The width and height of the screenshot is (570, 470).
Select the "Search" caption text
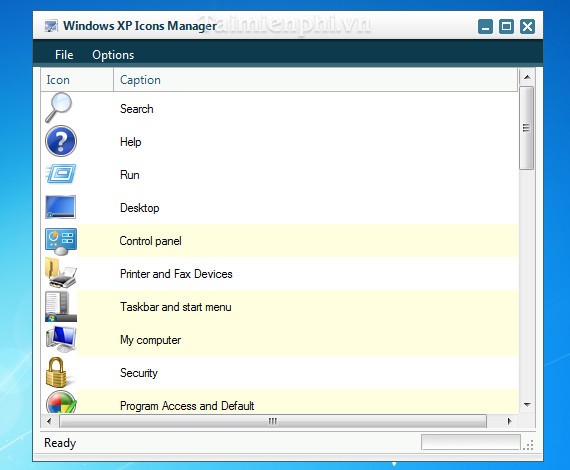coord(137,109)
